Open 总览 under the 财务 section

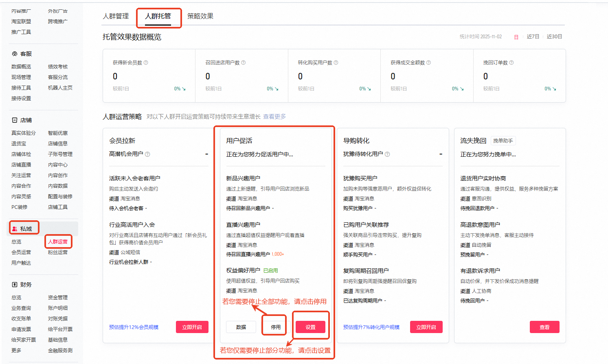click(16, 298)
